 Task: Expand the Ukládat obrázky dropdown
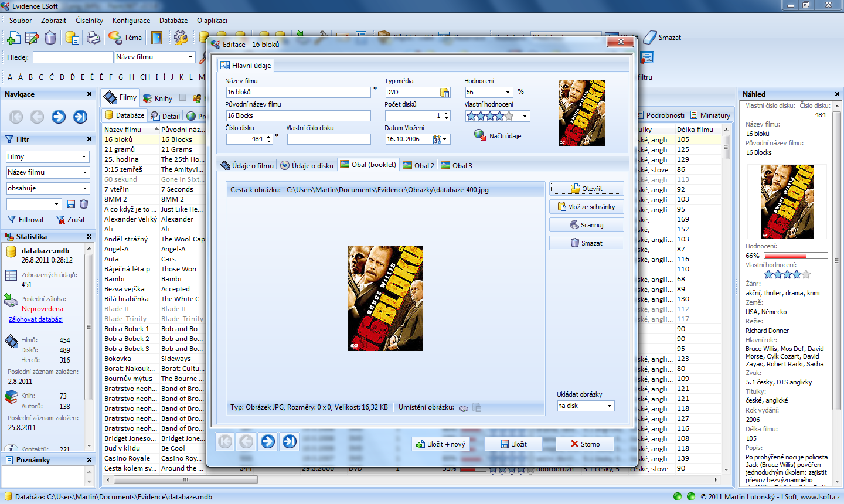(x=609, y=406)
